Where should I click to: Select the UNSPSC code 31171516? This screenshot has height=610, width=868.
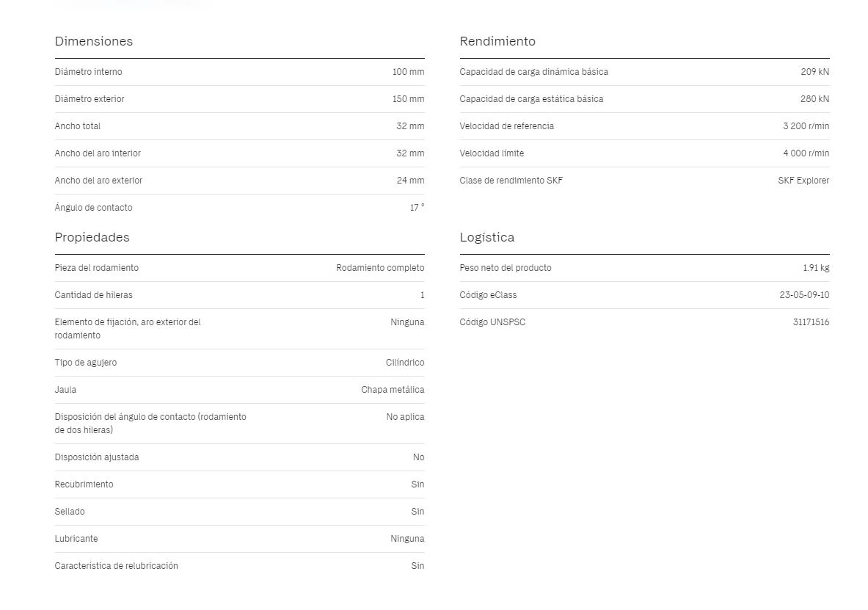click(811, 322)
